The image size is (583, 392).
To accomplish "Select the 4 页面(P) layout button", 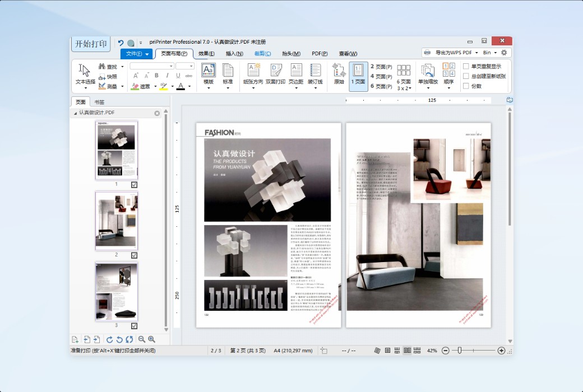I will coord(381,77).
